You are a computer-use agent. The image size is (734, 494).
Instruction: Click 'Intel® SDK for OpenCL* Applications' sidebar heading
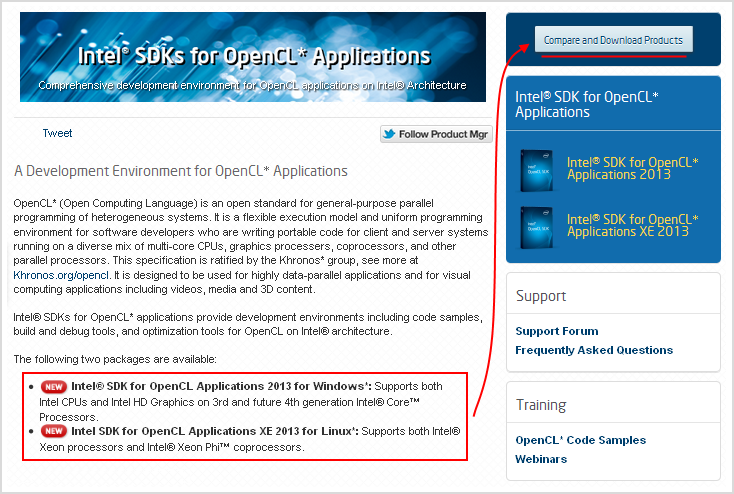tap(587, 104)
